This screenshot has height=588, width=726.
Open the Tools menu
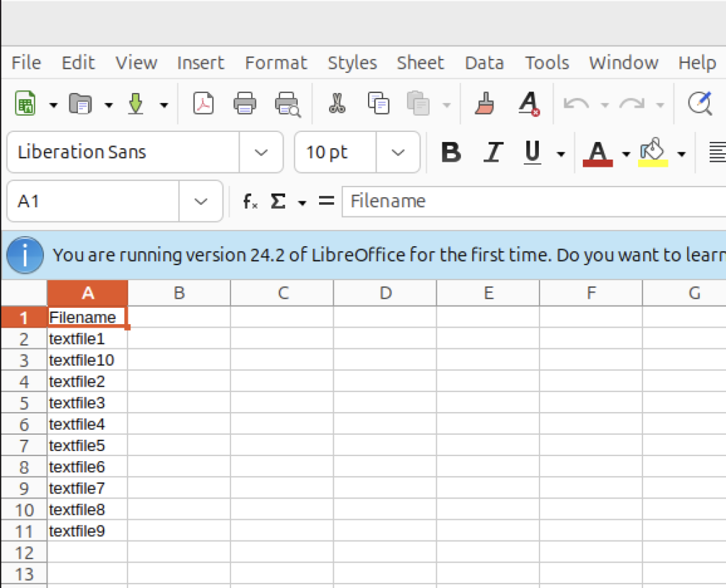[x=547, y=62]
